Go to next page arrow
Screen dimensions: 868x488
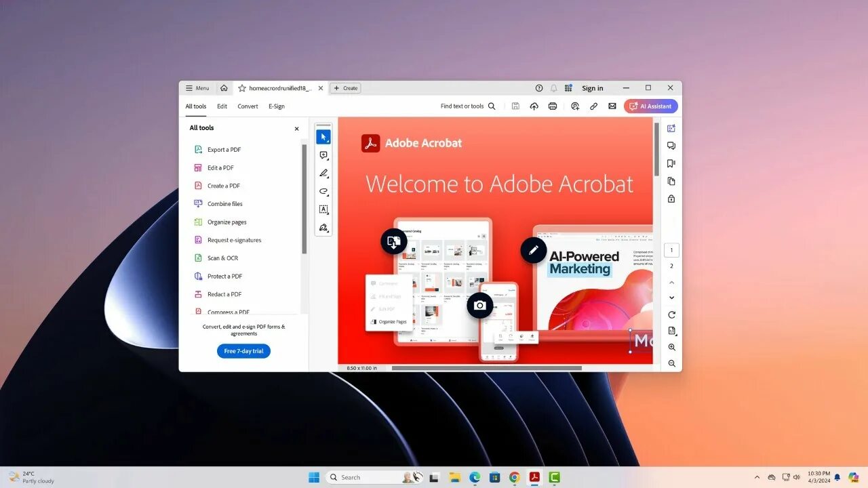click(x=671, y=298)
